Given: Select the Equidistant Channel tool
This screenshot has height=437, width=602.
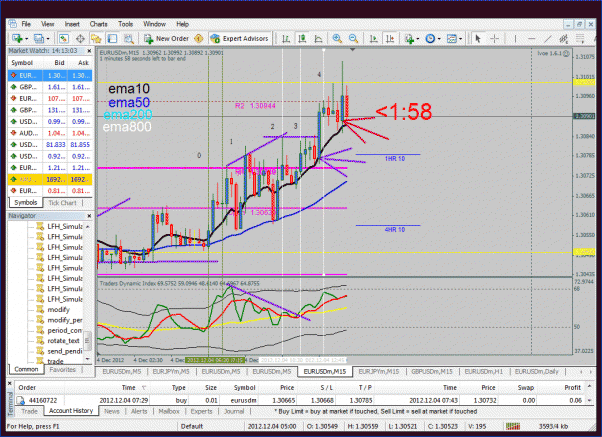Looking at the screenshot, I should point(564,38).
